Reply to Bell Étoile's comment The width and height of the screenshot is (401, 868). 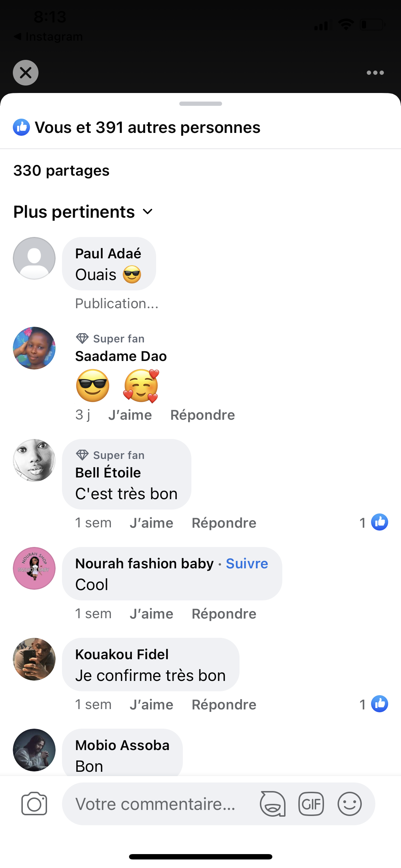click(224, 523)
